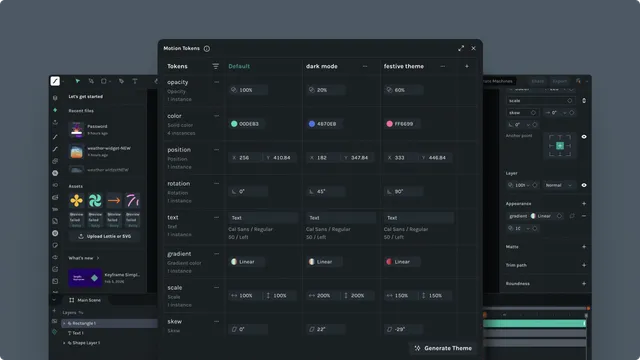This screenshot has width=640, height=360.
Task: Edit the Default Text value field
Action: 263,218
